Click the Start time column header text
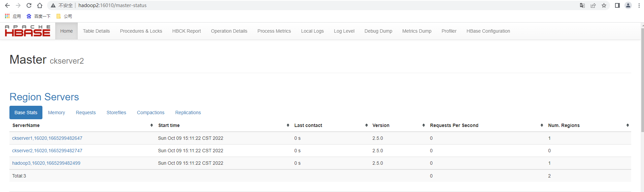Viewport: 644px width, 192px height. click(x=169, y=125)
